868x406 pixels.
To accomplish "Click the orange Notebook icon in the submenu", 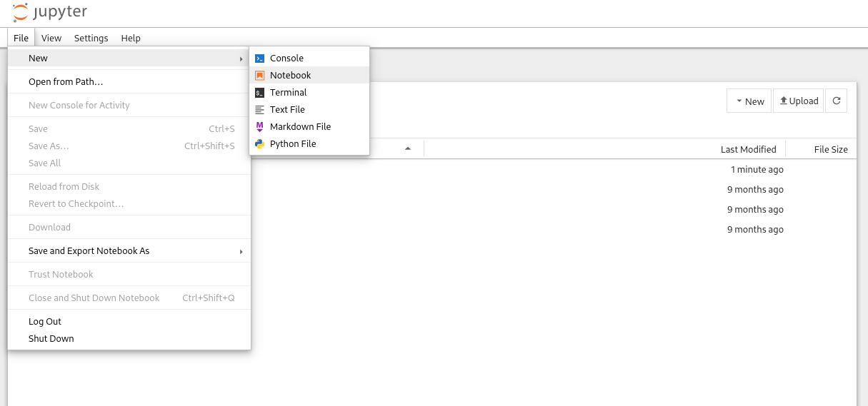I will coord(259,76).
